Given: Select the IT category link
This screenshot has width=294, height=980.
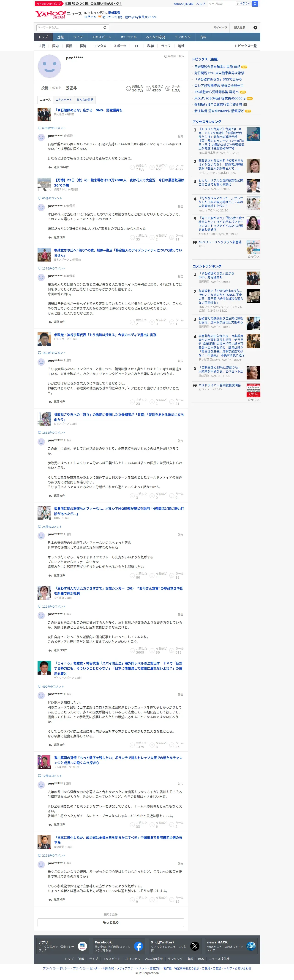Looking at the screenshot, I should (x=137, y=46).
